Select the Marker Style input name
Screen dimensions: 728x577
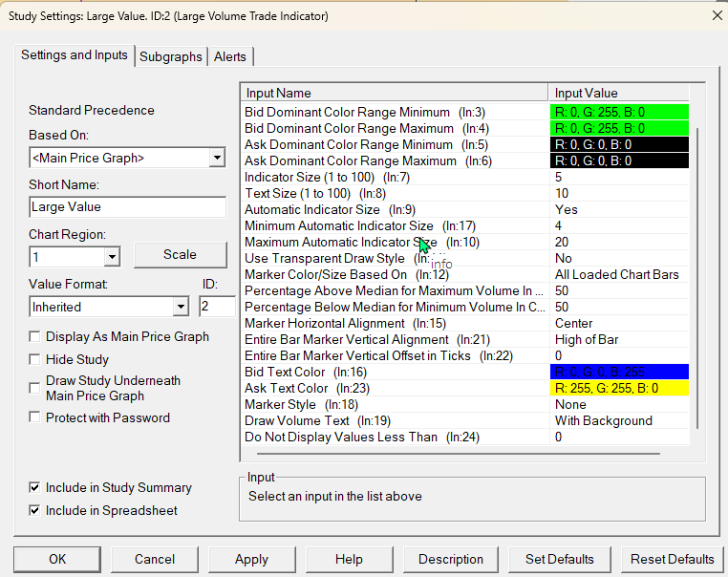point(301,405)
